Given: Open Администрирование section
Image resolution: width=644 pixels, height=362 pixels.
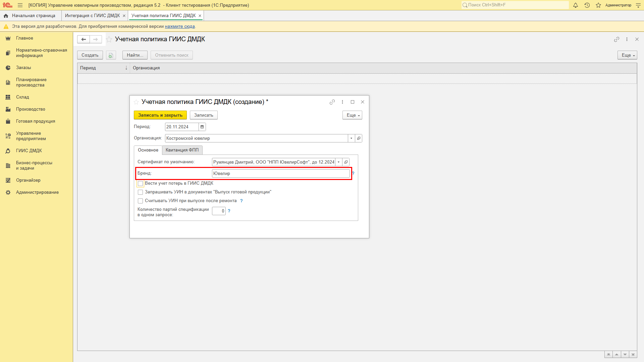Looking at the screenshot, I should pyautogui.click(x=37, y=192).
